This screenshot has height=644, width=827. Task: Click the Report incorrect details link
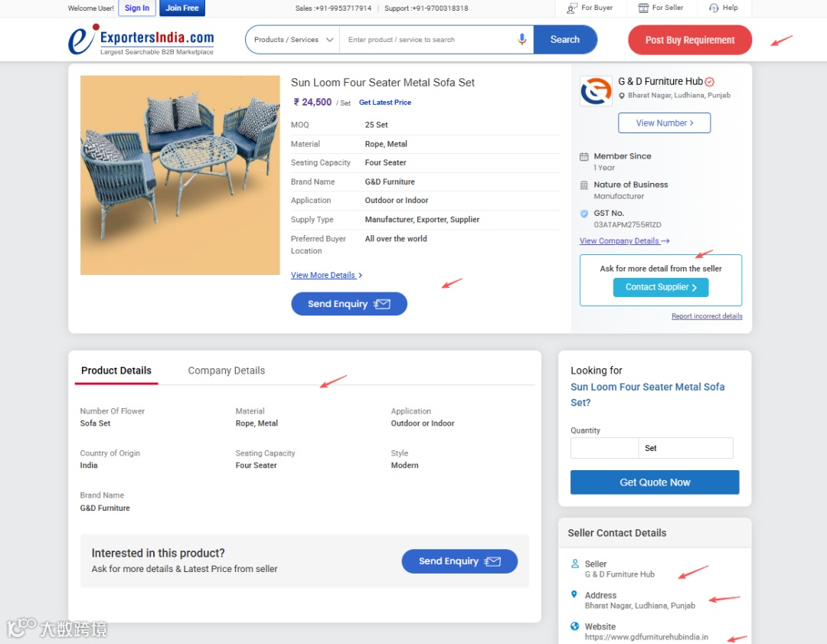(707, 316)
